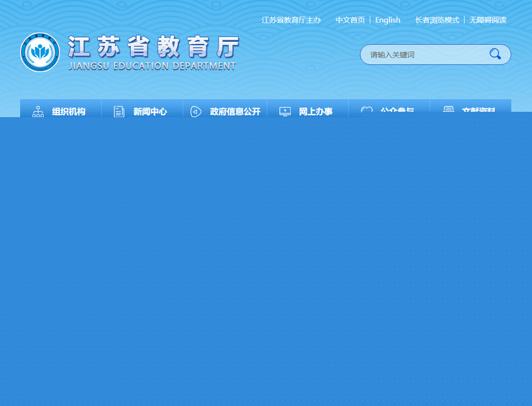Open the 公众参与 menu item
The image size is (532, 406).
397,110
